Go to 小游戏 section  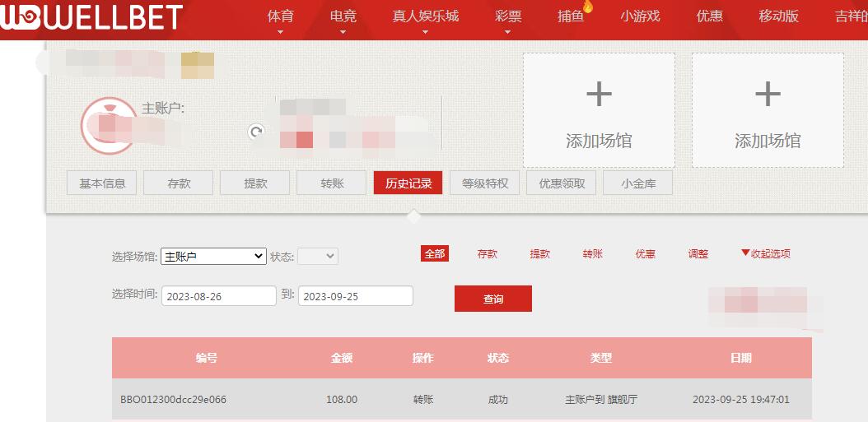coord(640,16)
